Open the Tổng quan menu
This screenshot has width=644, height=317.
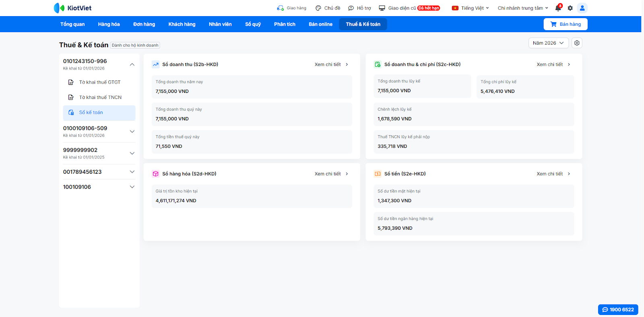click(72, 24)
